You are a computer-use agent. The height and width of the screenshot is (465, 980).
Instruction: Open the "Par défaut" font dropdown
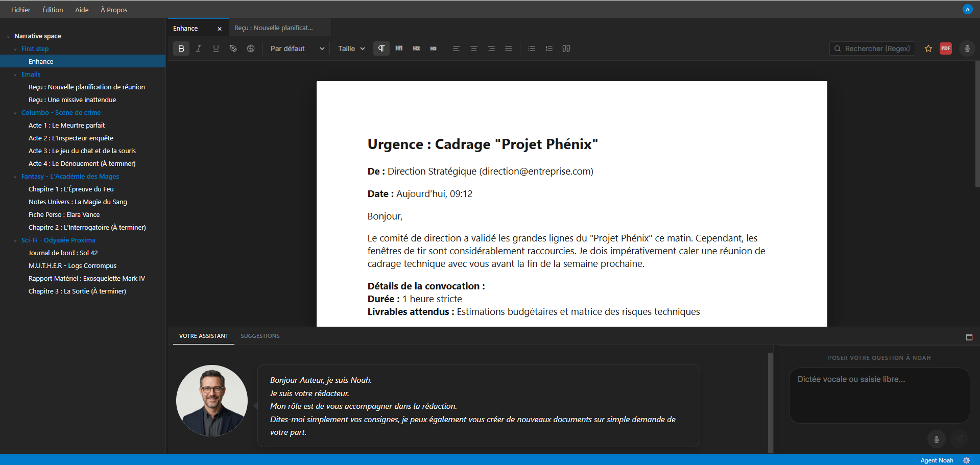pyautogui.click(x=297, y=48)
